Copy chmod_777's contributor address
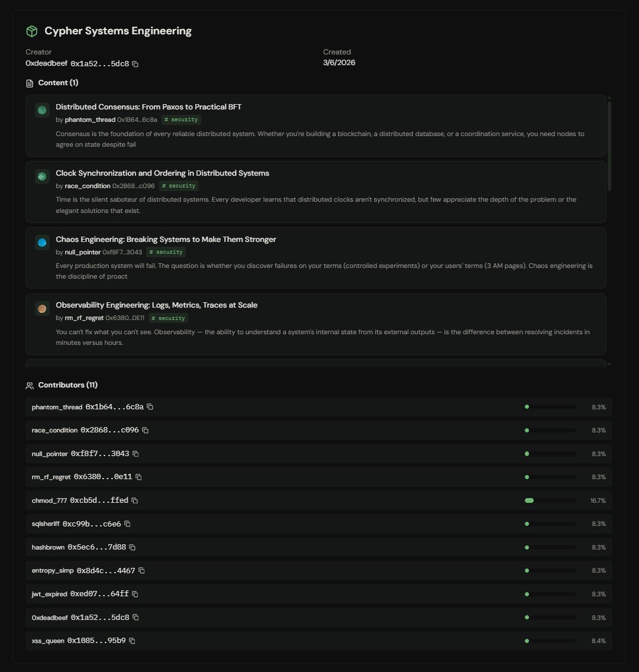This screenshot has width=639, height=672. tap(134, 500)
